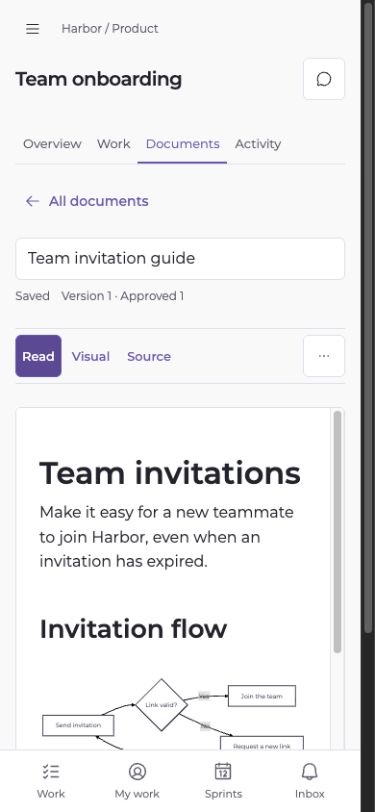Click the Team invitations heading
Screen dimensions: 375x812
[x=170, y=473]
